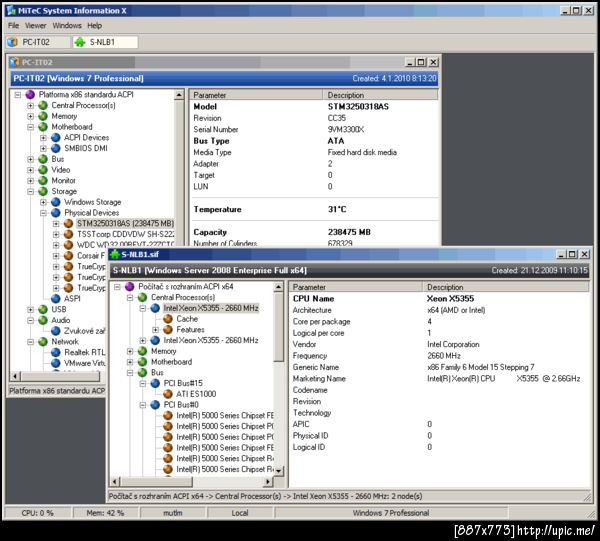The width and height of the screenshot is (600, 541).
Task: Switch to the PC-IT02 window tab
Action: point(38,42)
